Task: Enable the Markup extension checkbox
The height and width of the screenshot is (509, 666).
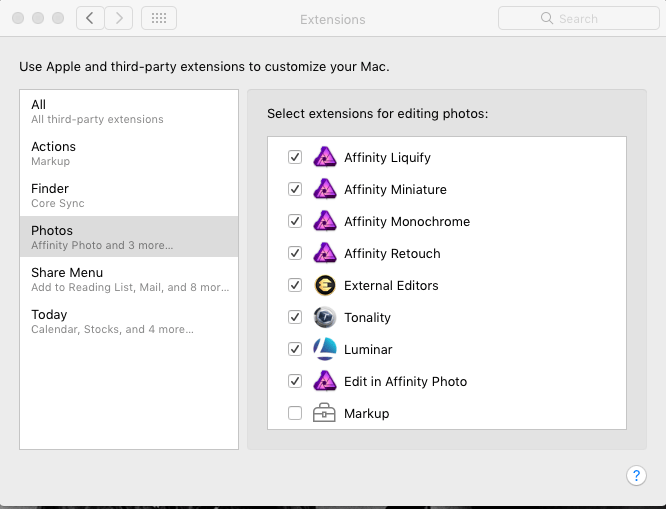Action: [295, 413]
